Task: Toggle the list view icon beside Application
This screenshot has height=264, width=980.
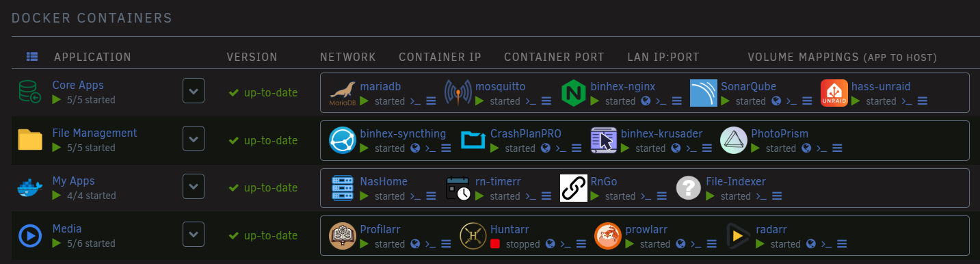Action: point(32,57)
